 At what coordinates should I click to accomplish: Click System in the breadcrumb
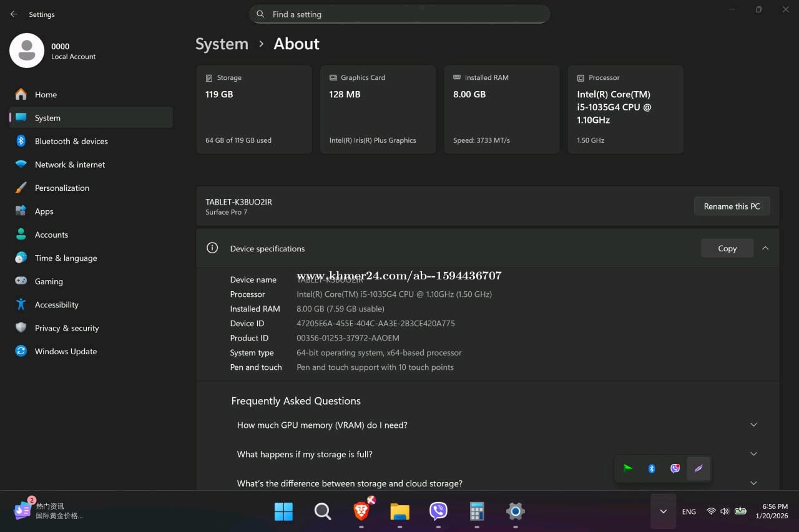222,44
